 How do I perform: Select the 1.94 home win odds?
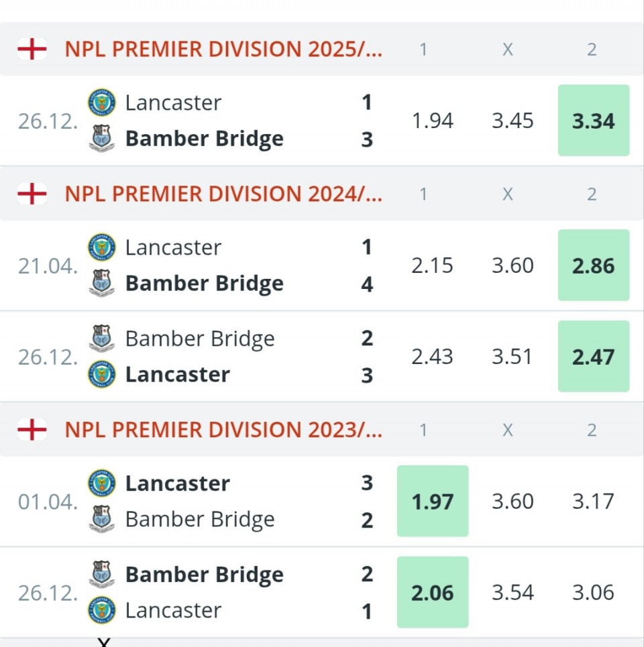pos(432,121)
